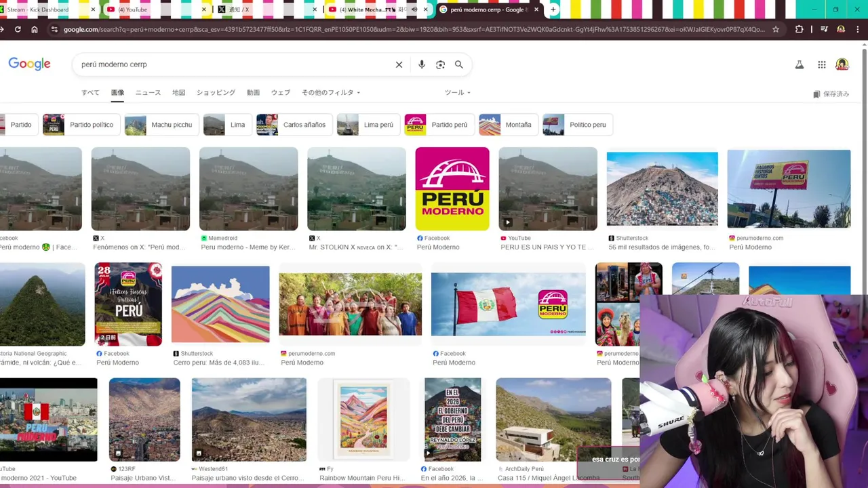868x488 pixels.
Task: Submit search with magnifier icon
Action: click(459, 64)
